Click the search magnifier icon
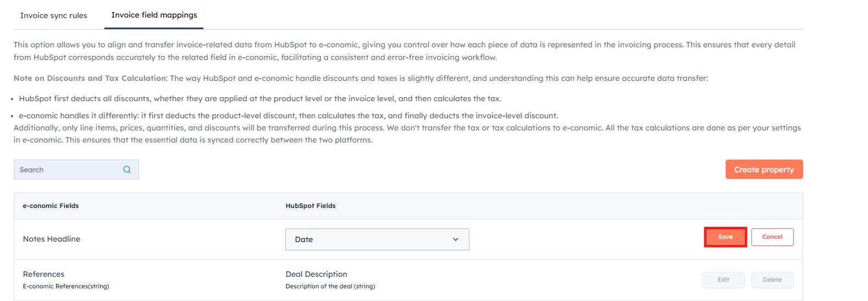Screen dimensions: 868x301 tap(127, 169)
